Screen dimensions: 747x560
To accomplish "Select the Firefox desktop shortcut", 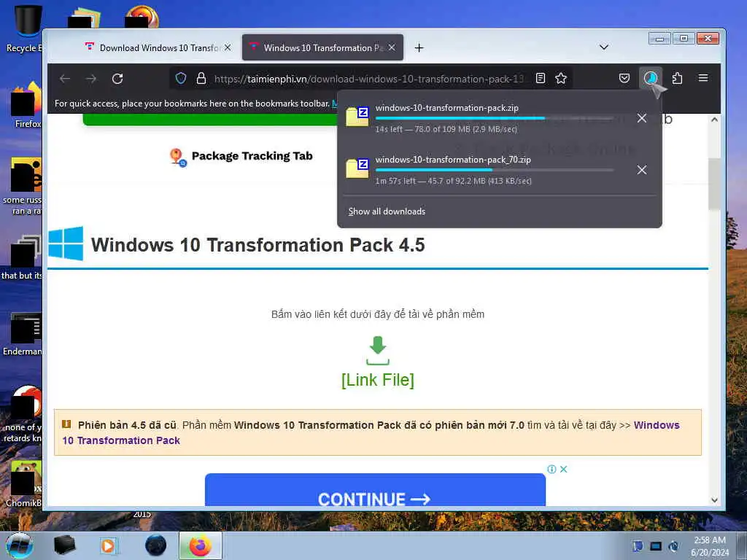I will pyautogui.click(x=26, y=106).
